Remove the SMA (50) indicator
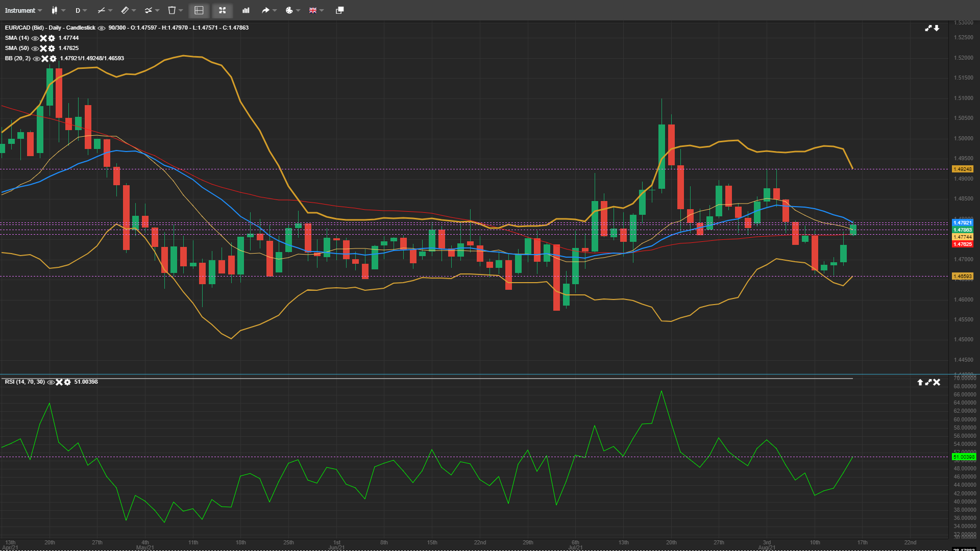 point(43,48)
